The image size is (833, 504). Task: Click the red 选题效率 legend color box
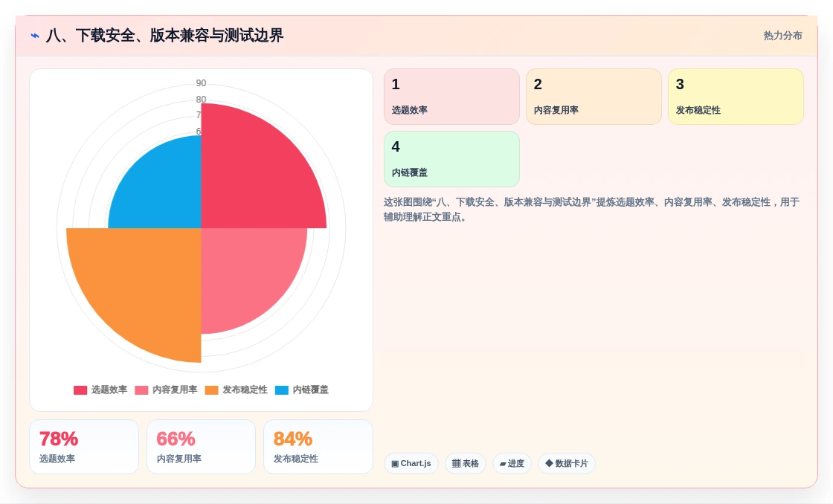coord(80,390)
